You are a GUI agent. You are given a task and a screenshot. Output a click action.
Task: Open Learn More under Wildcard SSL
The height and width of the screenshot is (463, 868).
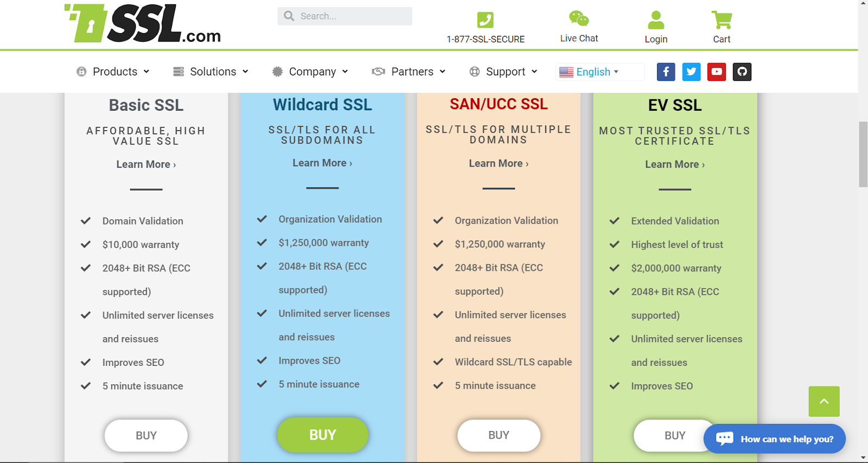pyautogui.click(x=322, y=163)
